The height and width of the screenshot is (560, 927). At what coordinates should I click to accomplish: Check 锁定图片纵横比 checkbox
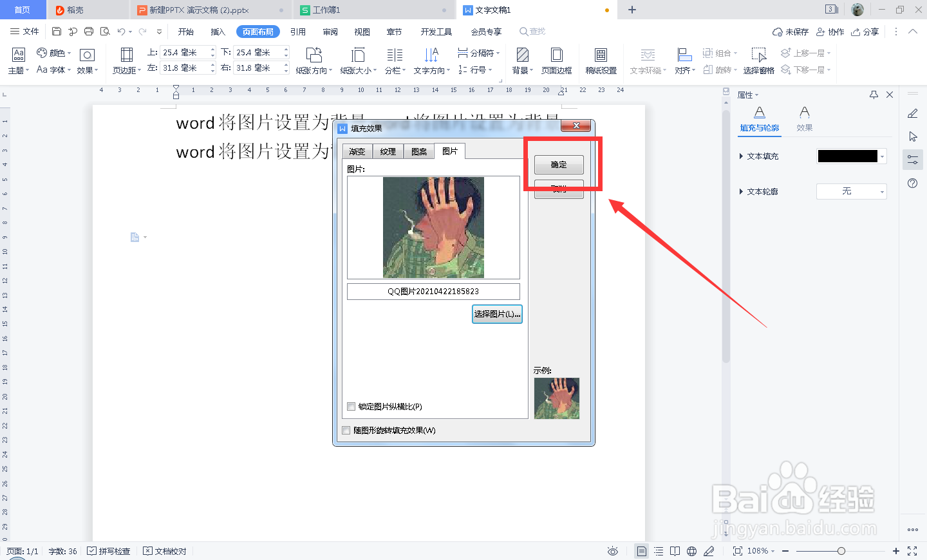[x=351, y=406]
